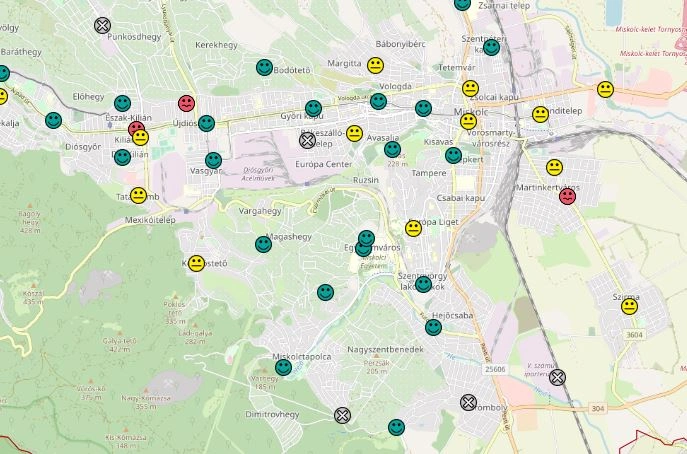687x454 pixels.
Task: Click the yellow neutral face near Margitta
Action: tap(375, 65)
